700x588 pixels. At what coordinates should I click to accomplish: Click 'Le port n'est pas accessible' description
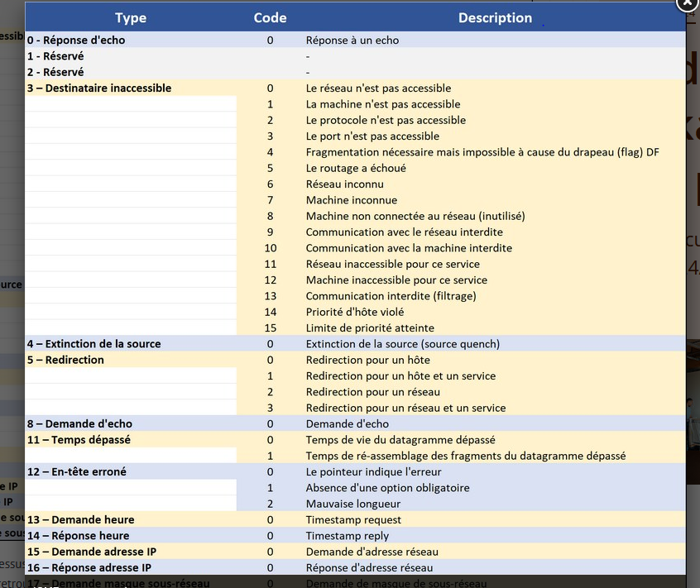(x=372, y=136)
